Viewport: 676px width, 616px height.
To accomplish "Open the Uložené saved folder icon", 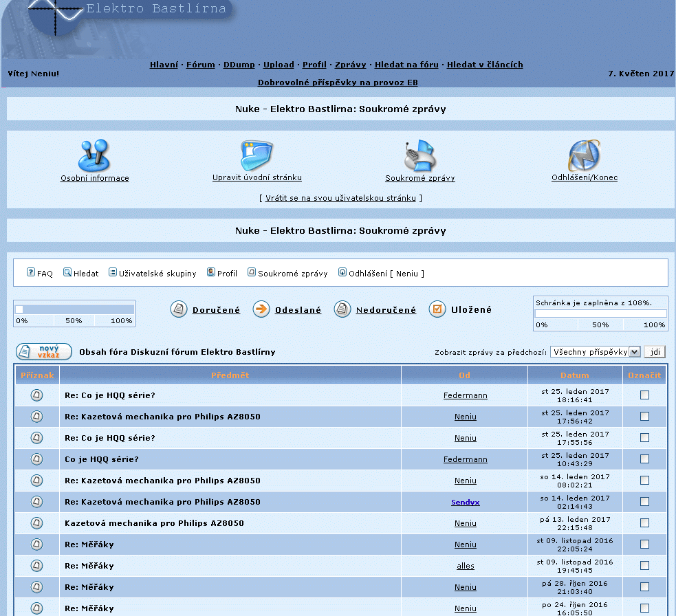I will tap(437, 309).
